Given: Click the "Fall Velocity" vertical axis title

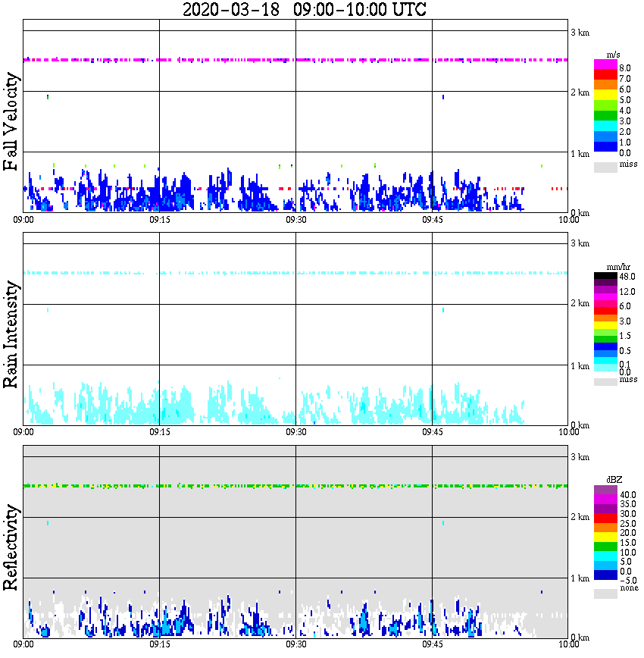Looking at the screenshot, I should (x=11, y=121).
